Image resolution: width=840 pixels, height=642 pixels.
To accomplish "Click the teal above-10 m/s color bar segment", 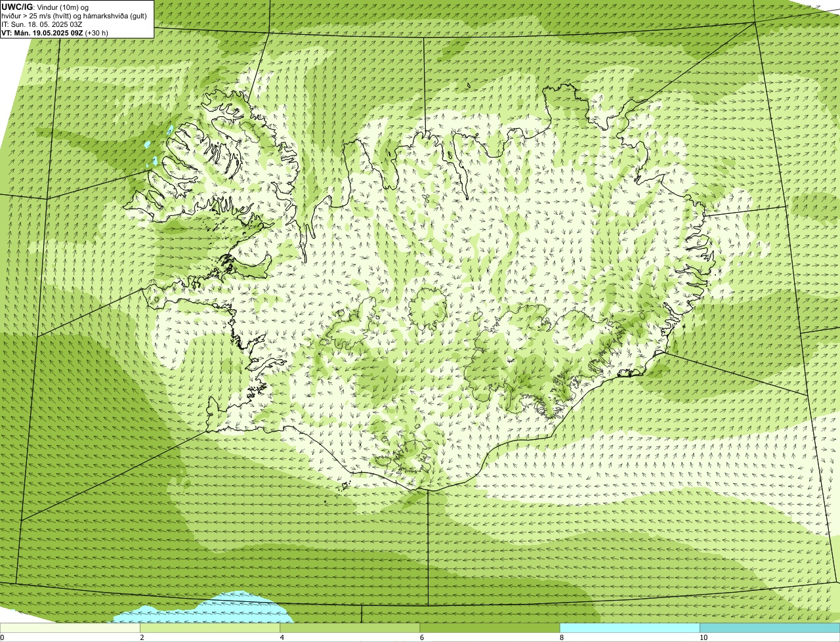I will (x=770, y=628).
